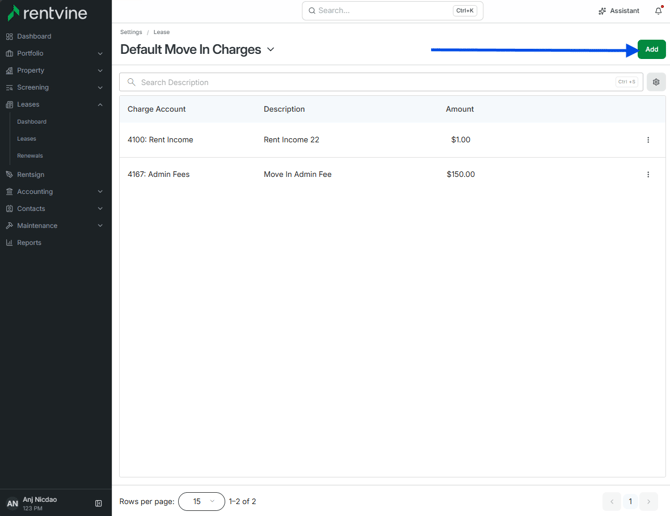
Task: Expand the Property menu chevron
Action: click(x=100, y=70)
